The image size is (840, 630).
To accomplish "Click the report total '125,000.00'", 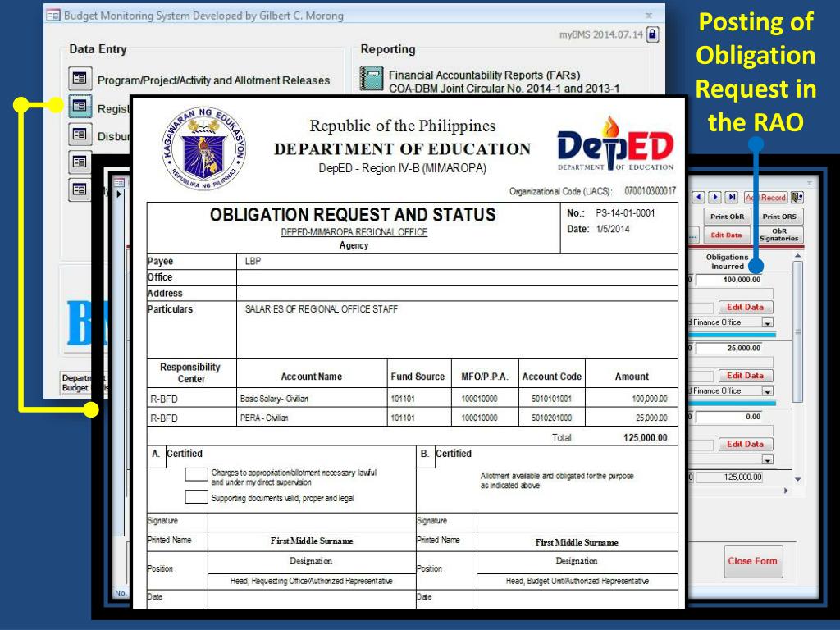I will click(645, 438).
